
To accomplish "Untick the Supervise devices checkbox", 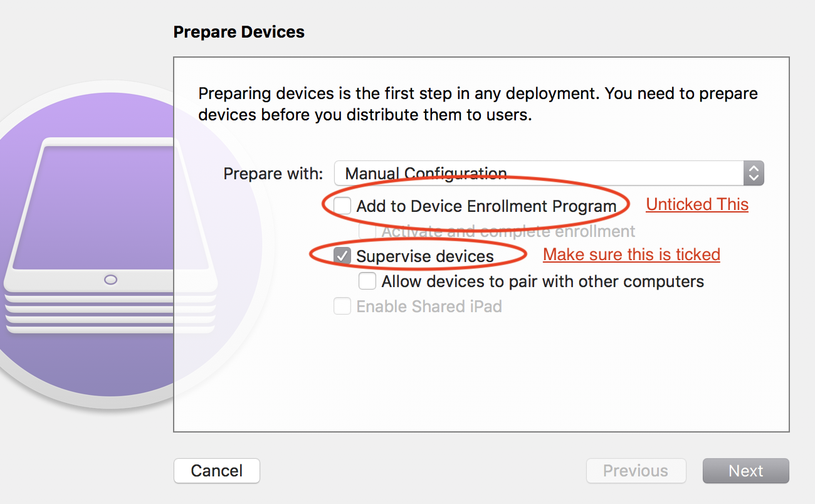I will pos(342,256).
